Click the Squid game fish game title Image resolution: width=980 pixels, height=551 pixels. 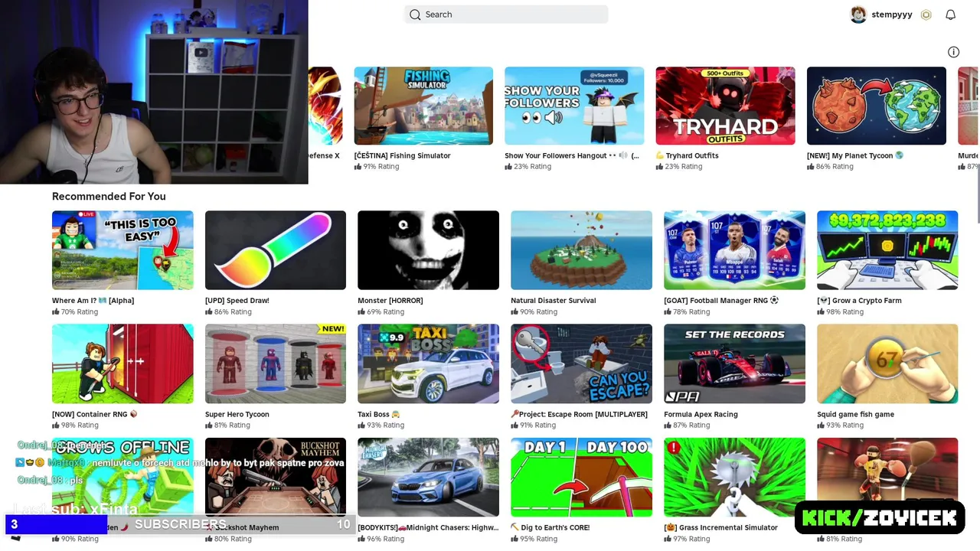pos(855,414)
